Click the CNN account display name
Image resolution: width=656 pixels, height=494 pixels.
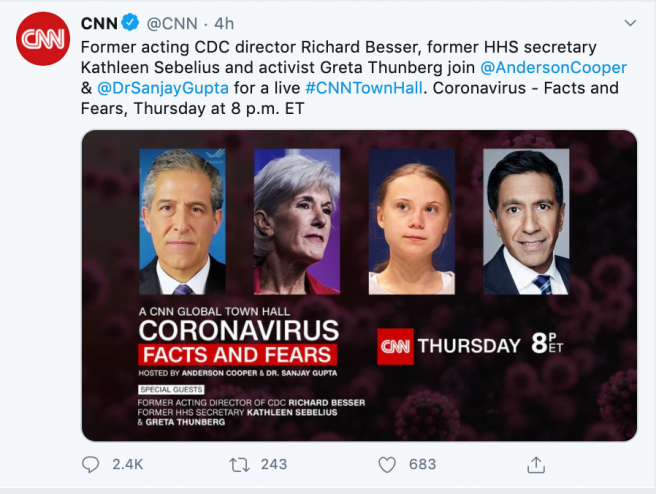pos(100,22)
